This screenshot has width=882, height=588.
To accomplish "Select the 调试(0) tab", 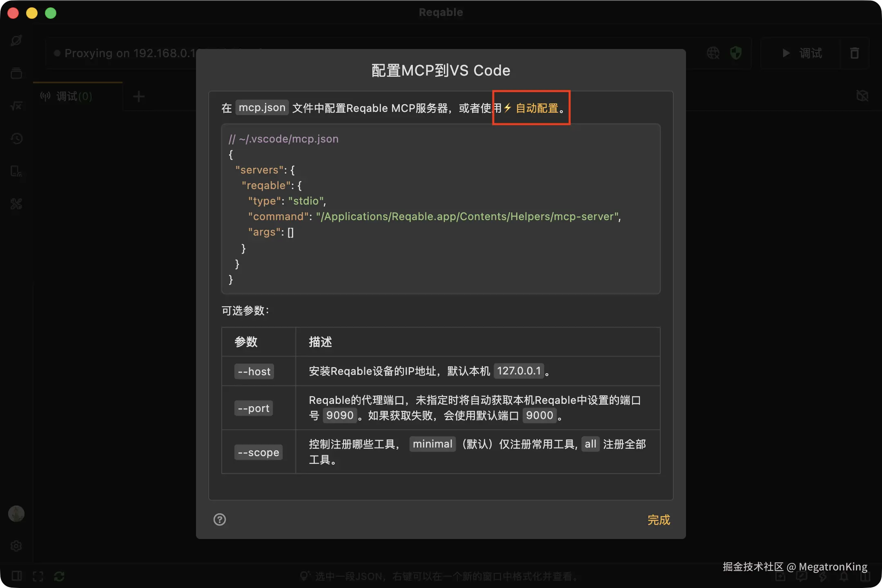I will click(x=78, y=96).
